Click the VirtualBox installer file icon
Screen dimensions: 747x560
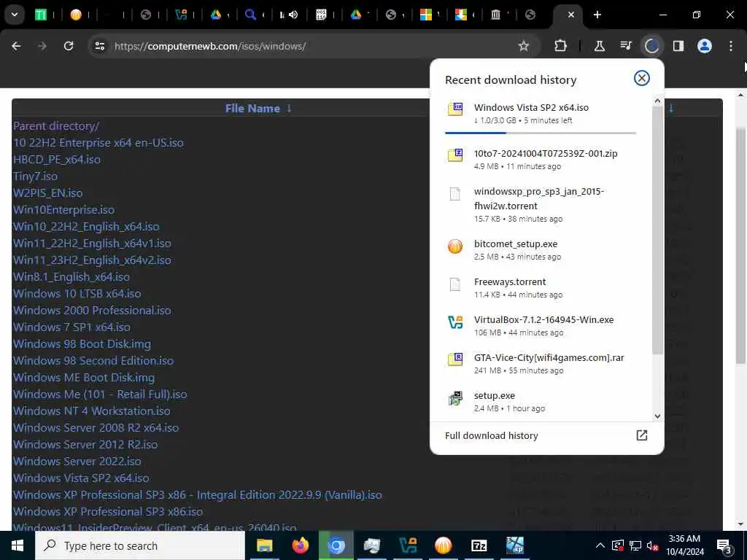pos(455,322)
